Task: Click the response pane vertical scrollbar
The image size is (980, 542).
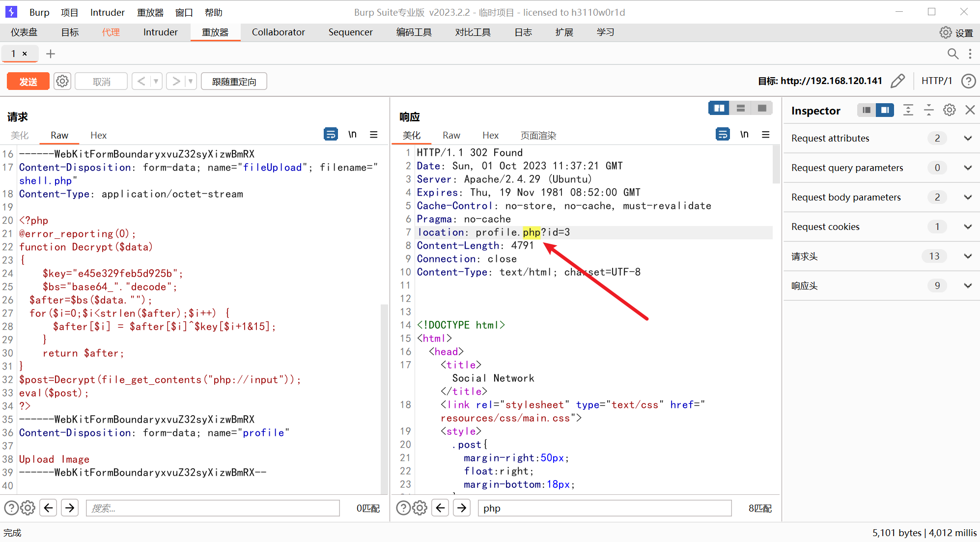Action: click(776, 164)
